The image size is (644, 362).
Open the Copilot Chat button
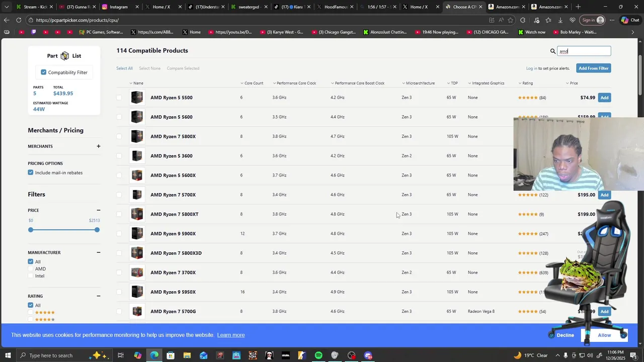[x=630, y=20]
